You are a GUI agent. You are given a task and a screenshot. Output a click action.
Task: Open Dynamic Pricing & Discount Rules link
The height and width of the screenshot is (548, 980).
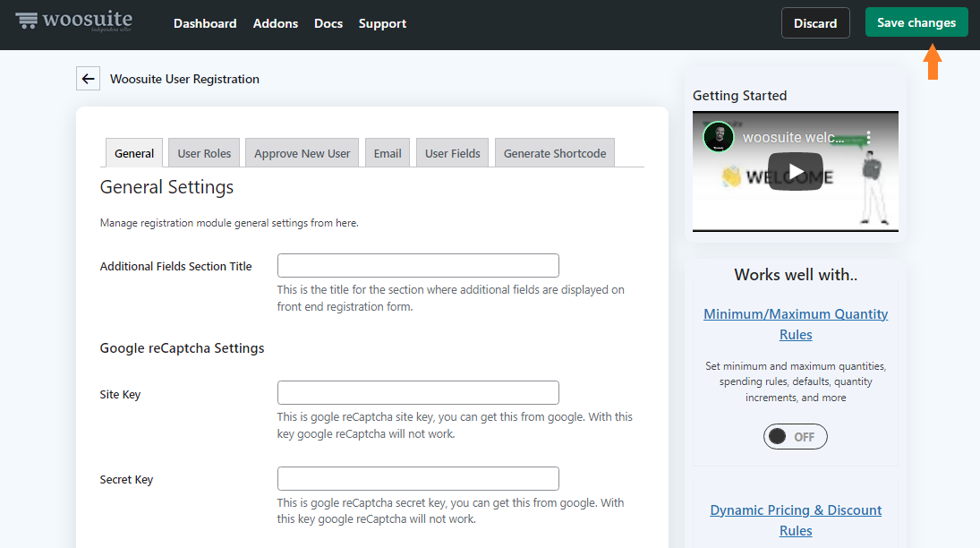(796, 520)
